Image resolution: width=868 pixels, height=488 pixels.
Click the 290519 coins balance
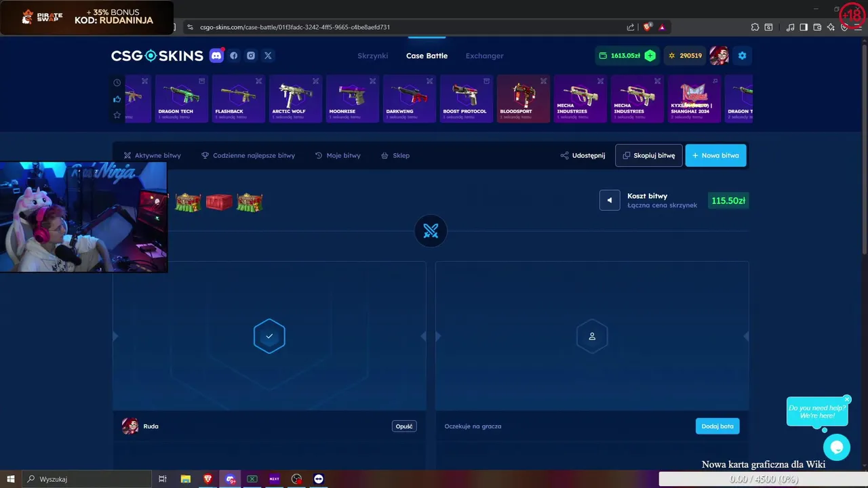coord(685,56)
